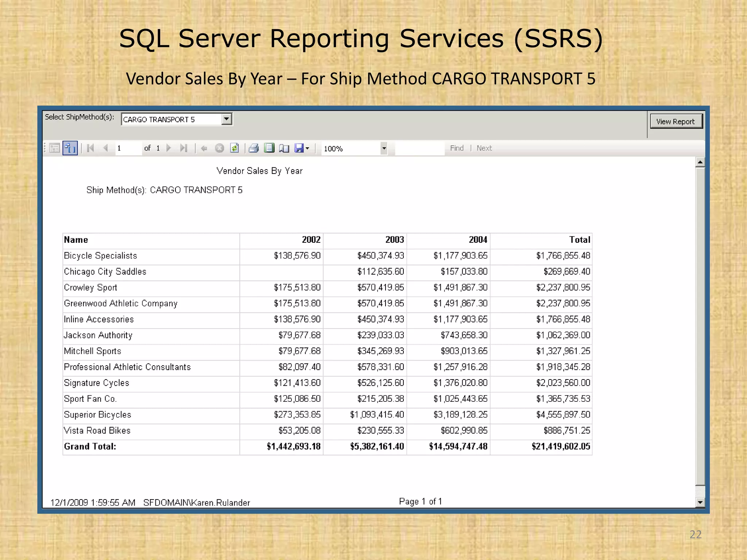Image resolution: width=747 pixels, height=560 pixels.
Task: Click the Grand Total label
Action: point(90,447)
